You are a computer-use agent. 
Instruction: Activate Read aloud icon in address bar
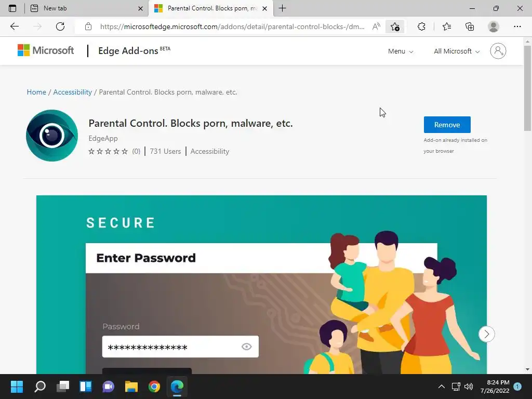tap(376, 26)
